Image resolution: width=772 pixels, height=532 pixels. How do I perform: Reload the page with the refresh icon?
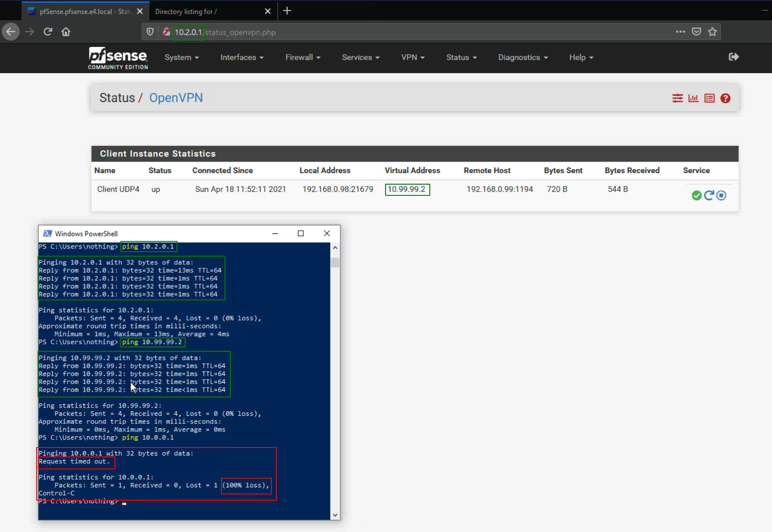(x=48, y=32)
